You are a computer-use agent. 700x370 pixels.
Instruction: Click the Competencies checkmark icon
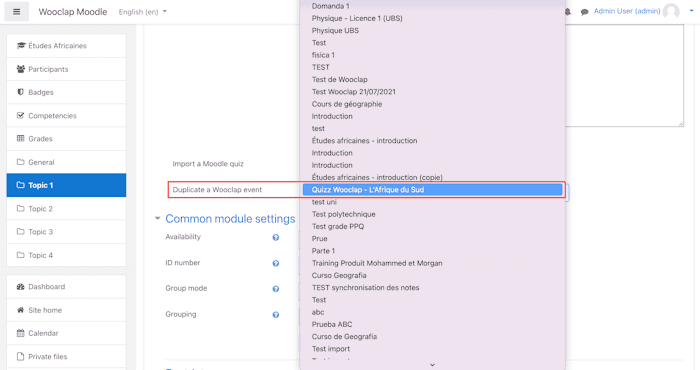(x=21, y=115)
